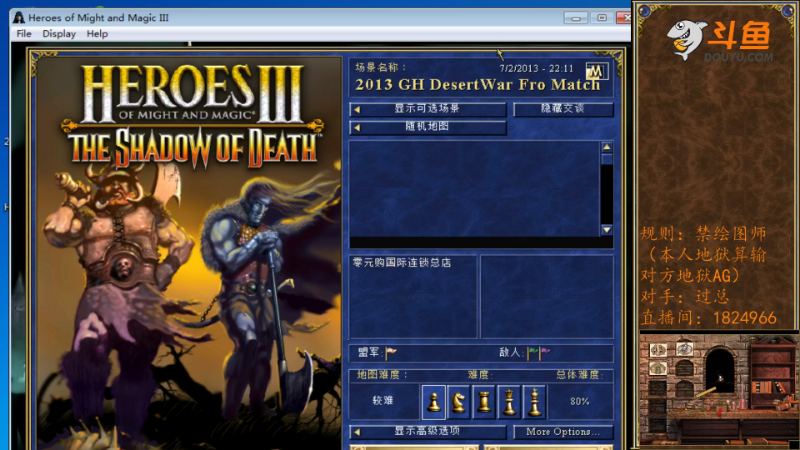Select the king (impossible) difficulty icon

(534, 402)
